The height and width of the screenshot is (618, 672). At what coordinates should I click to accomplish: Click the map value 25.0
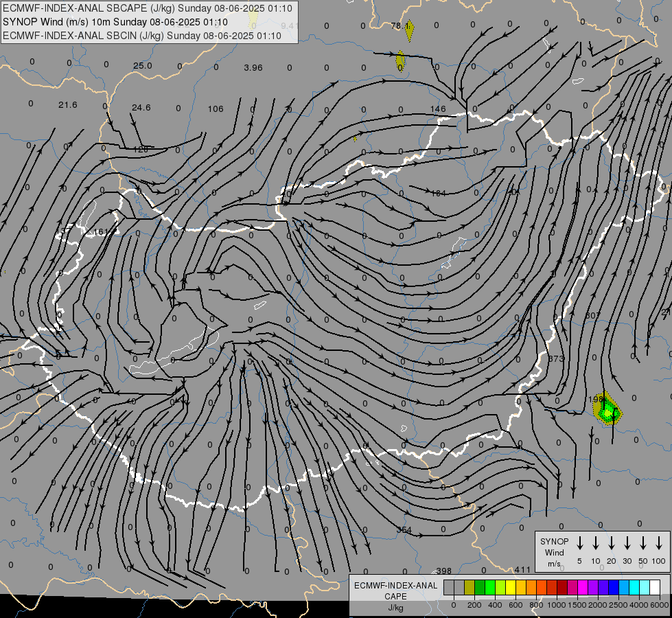pyautogui.click(x=142, y=66)
